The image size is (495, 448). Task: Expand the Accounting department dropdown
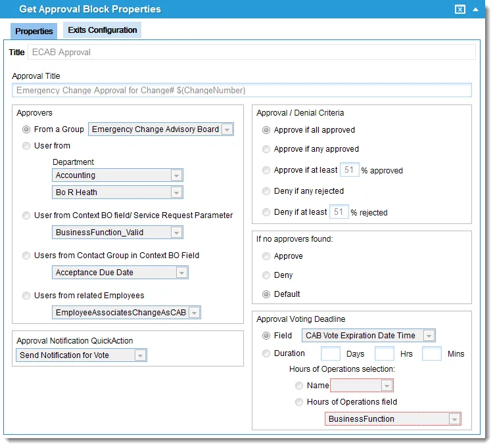coord(118,175)
